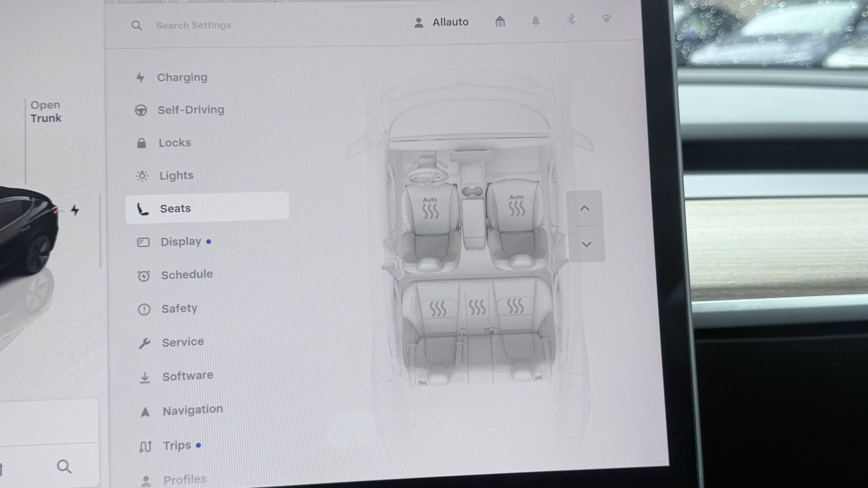Open the Schedule settings
Image resolution: width=868 pixels, height=488 pixels.
(187, 274)
